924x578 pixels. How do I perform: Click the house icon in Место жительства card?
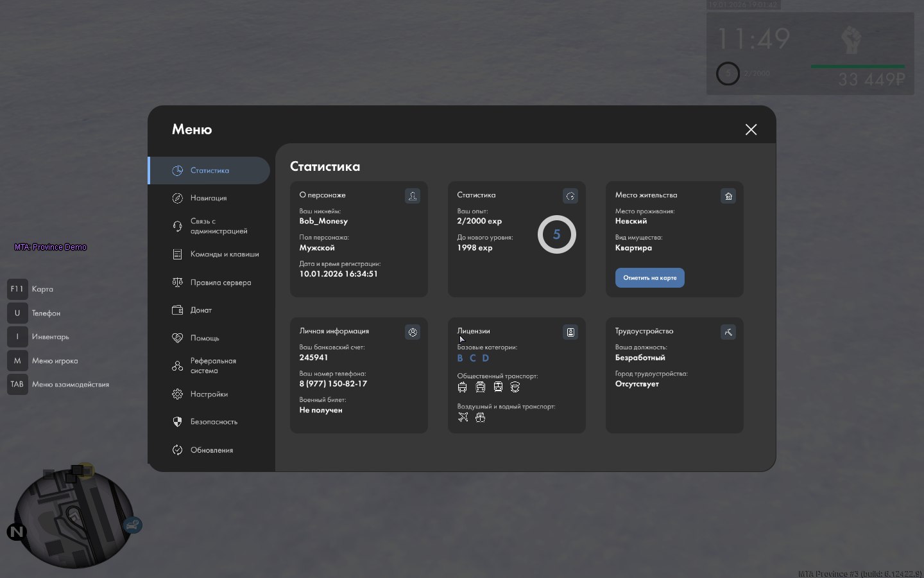(728, 196)
